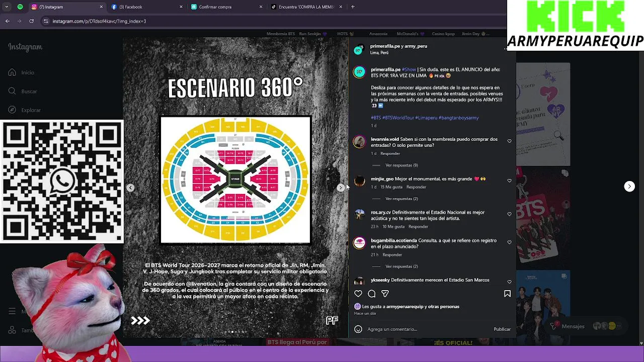Open levannie.vold profile avatar
Image resolution: width=644 pixels, height=362 pixels.
(359, 142)
